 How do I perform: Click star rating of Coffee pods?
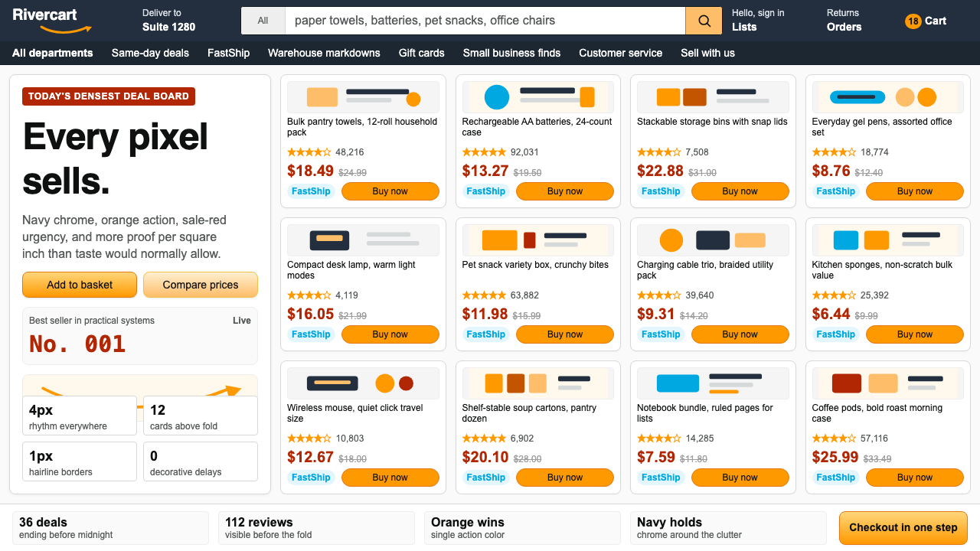pyautogui.click(x=834, y=439)
